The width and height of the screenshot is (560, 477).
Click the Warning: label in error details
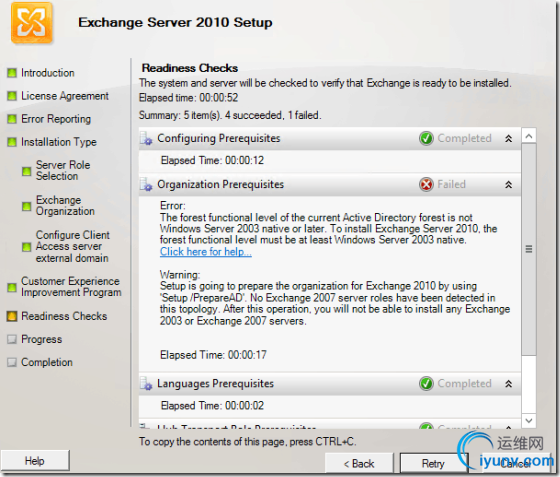pyautogui.click(x=180, y=275)
